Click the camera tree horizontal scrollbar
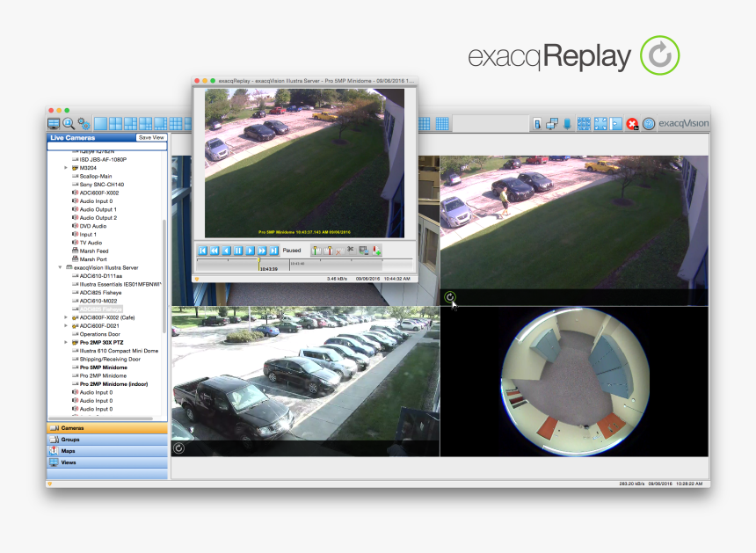The height and width of the screenshot is (553, 756). click(x=100, y=418)
